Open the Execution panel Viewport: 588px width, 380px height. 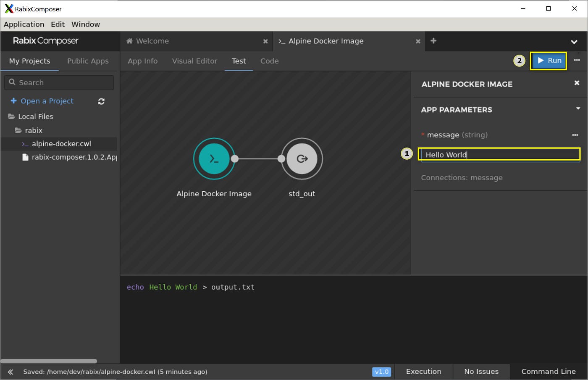[x=423, y=372]
